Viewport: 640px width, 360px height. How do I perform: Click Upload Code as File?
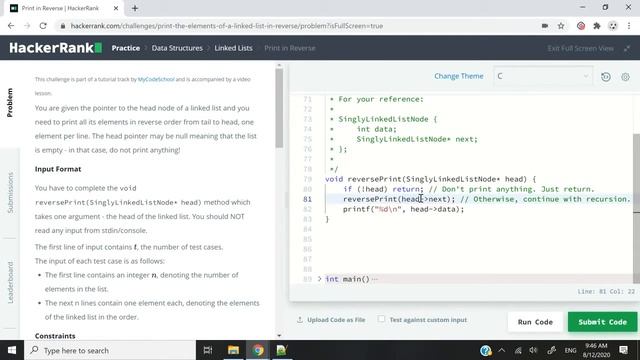[336, 320]
